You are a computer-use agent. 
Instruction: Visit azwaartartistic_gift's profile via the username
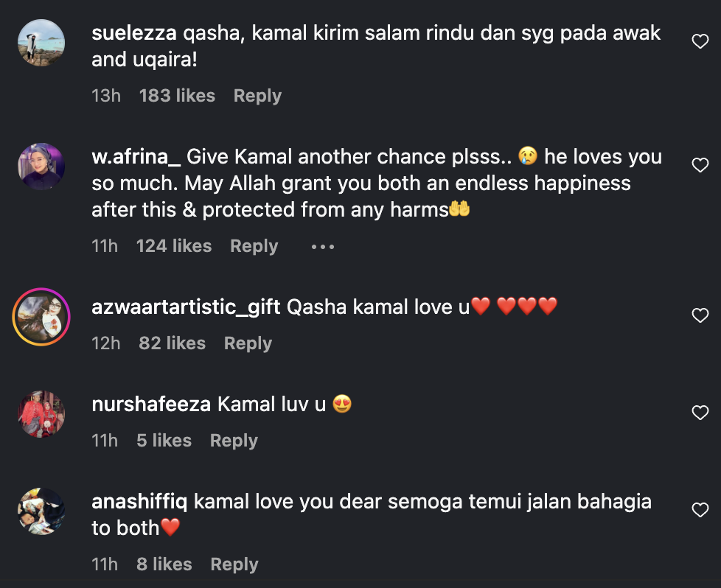coord(186,307)
